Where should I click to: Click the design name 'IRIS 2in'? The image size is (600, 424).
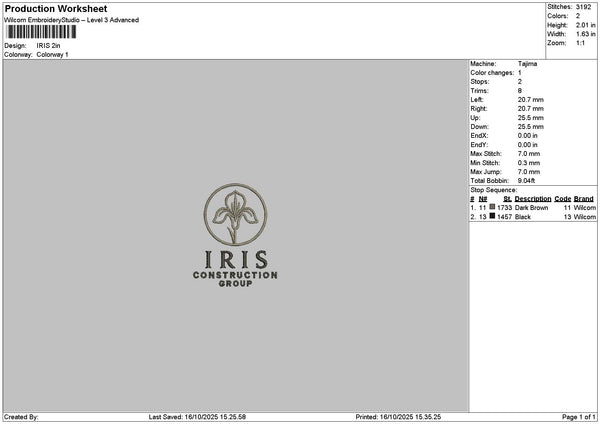point(49,46)
